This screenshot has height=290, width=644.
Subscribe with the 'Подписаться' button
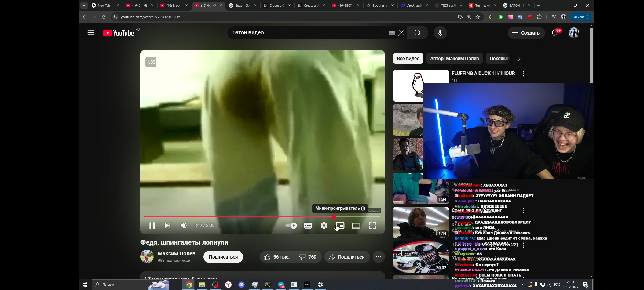(223, 257)
